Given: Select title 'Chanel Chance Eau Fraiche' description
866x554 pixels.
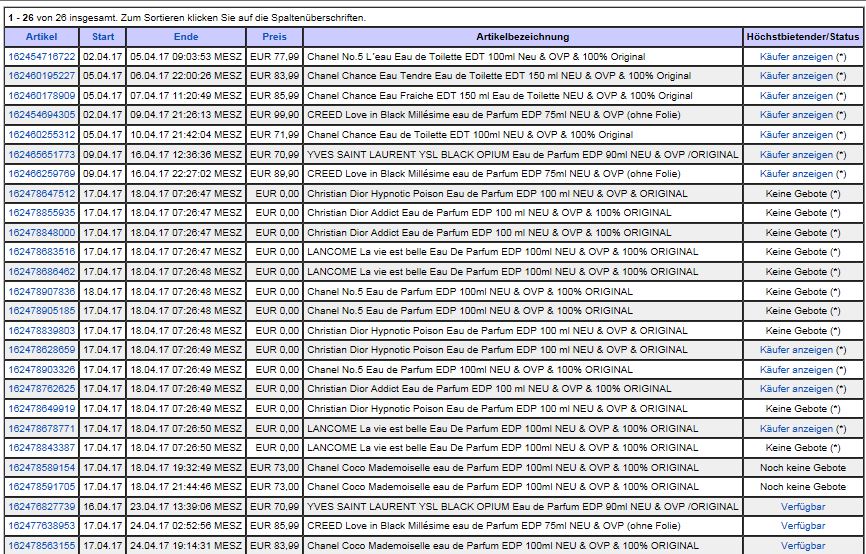Looking at the screenshot, I should [x=499, y=96].
